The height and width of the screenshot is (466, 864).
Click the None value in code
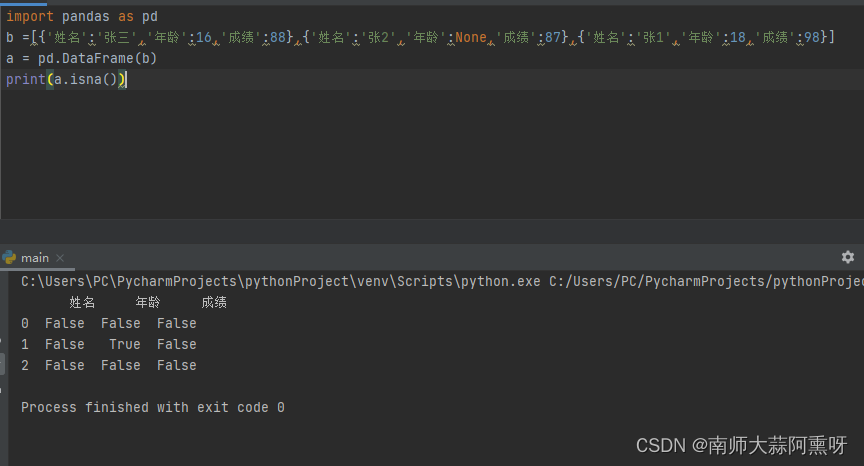click(x=471, y=37)
